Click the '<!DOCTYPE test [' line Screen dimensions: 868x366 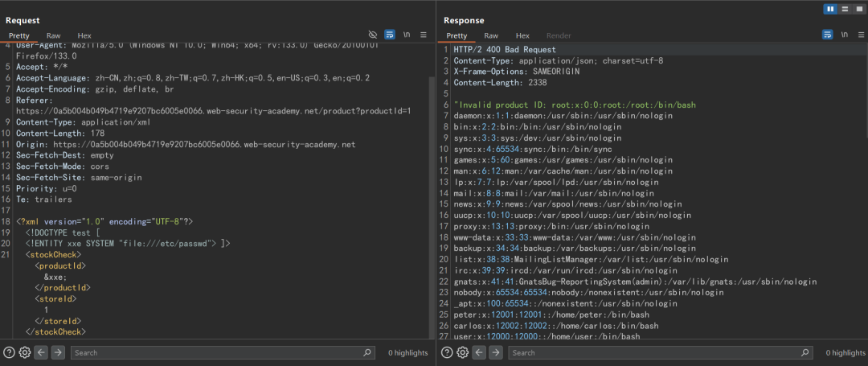(61, 232)
